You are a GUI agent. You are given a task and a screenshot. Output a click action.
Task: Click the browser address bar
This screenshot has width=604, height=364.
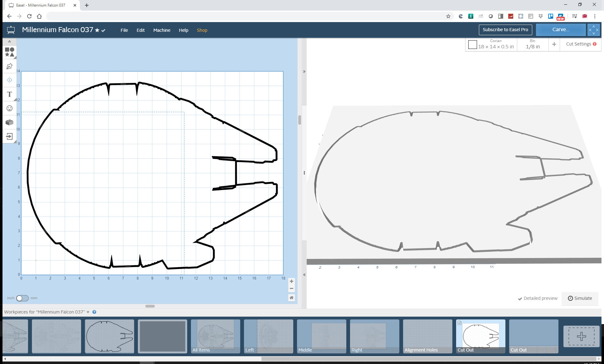click(245, 16)
